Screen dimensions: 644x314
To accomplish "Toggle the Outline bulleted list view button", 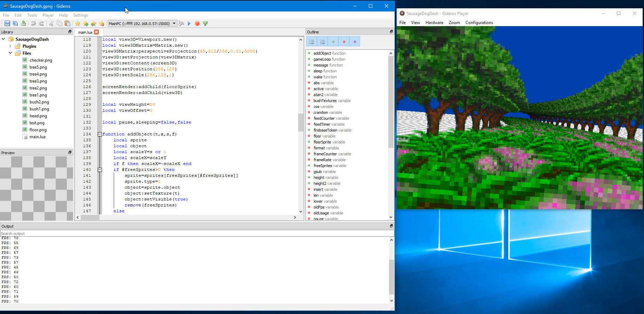I will [312, 42].
